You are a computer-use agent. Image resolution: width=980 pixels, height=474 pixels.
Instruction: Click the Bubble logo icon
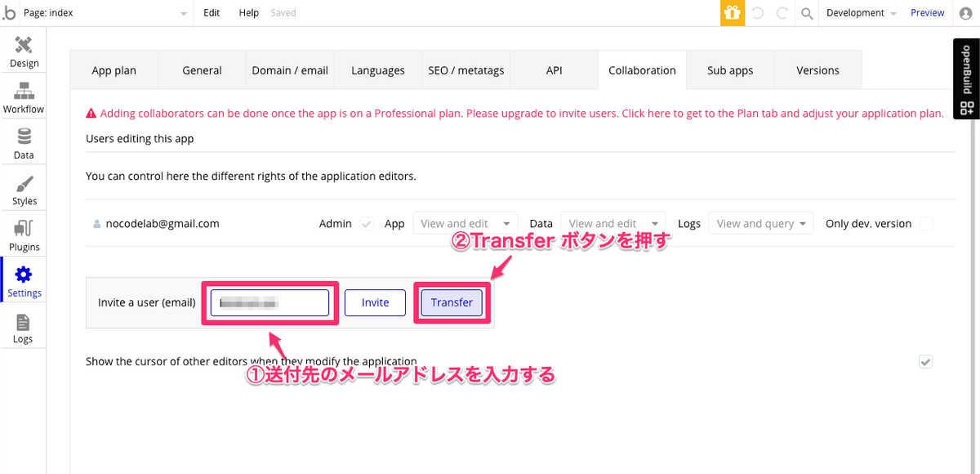click(x=9, y=13)
